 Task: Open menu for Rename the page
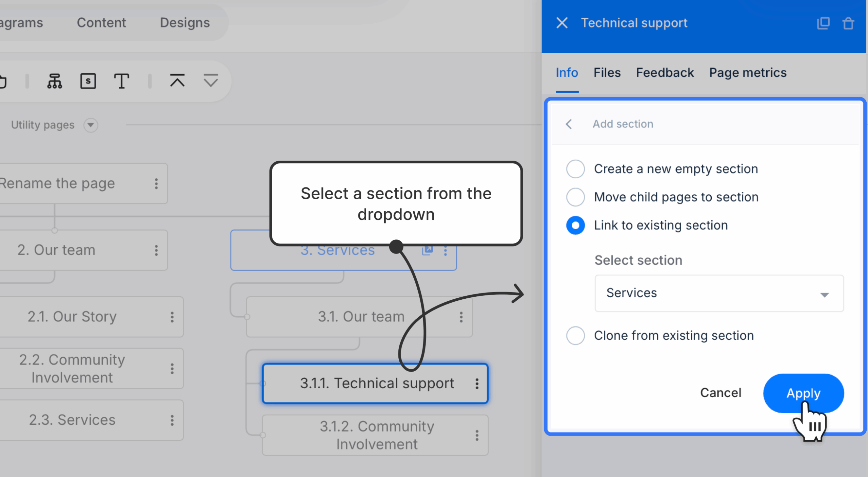click(x=156, y=184)
